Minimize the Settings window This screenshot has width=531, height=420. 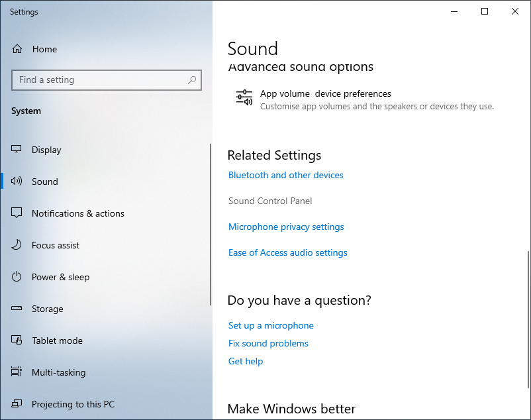tap(454, 11)
